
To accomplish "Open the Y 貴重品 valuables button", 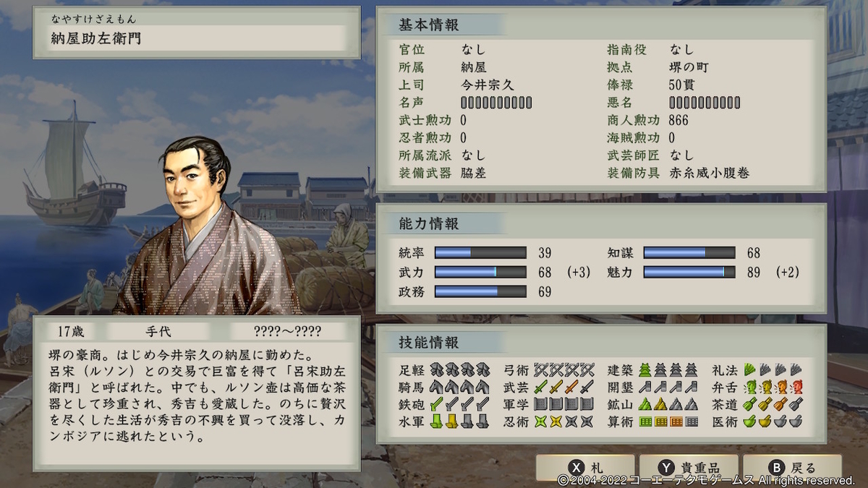I will tap(689, 468).
